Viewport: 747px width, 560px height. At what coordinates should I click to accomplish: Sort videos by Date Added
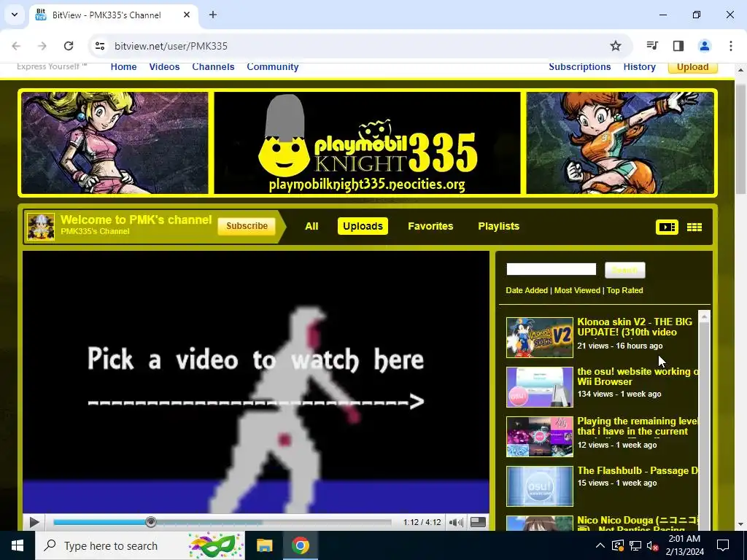click(527, 290)
